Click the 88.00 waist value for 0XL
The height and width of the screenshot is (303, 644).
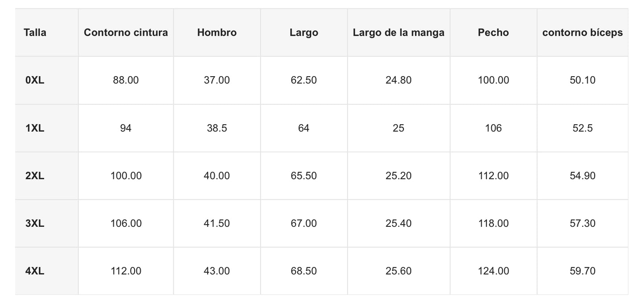(126, 80)
